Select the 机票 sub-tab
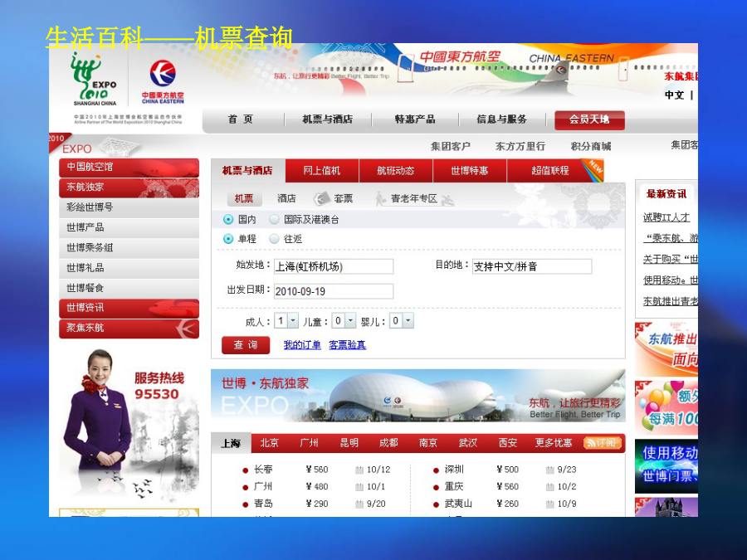 (x=244, y=198)
